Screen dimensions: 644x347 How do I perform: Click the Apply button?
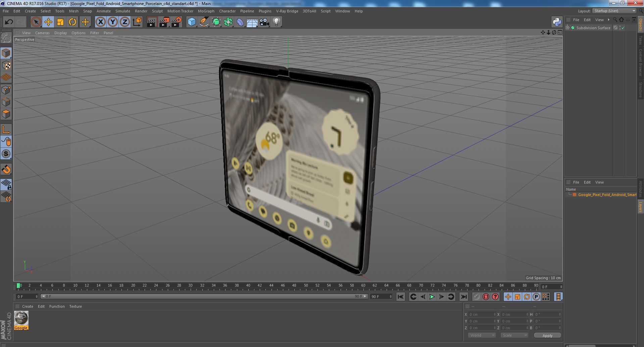(x=547, y=336)
